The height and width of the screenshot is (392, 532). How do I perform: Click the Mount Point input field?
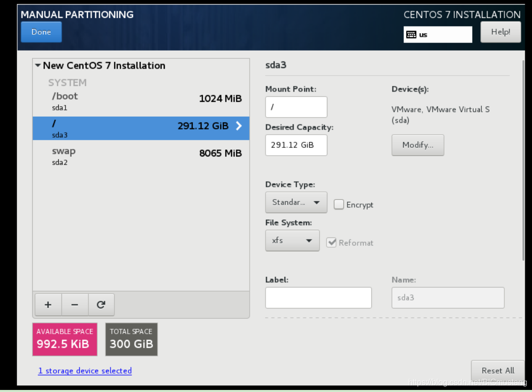tap(296, 107)
